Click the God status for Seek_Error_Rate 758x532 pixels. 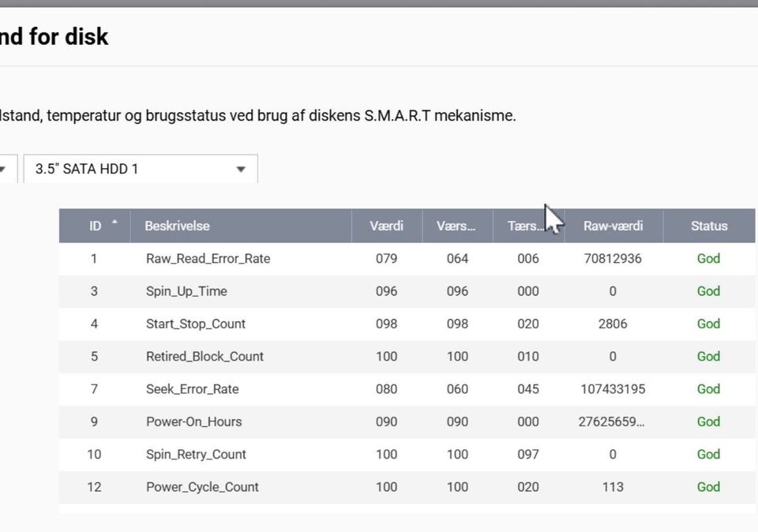(708, 389)
